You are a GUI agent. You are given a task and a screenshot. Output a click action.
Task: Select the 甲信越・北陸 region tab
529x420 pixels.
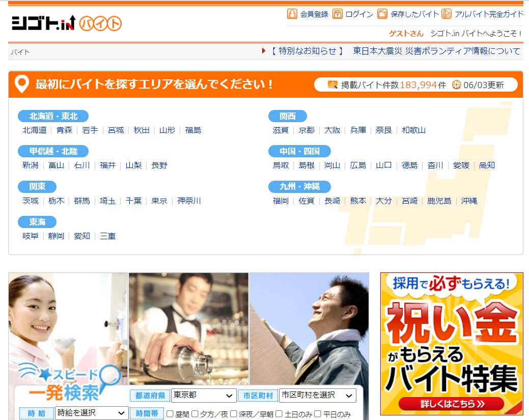(x=53, y=151)
